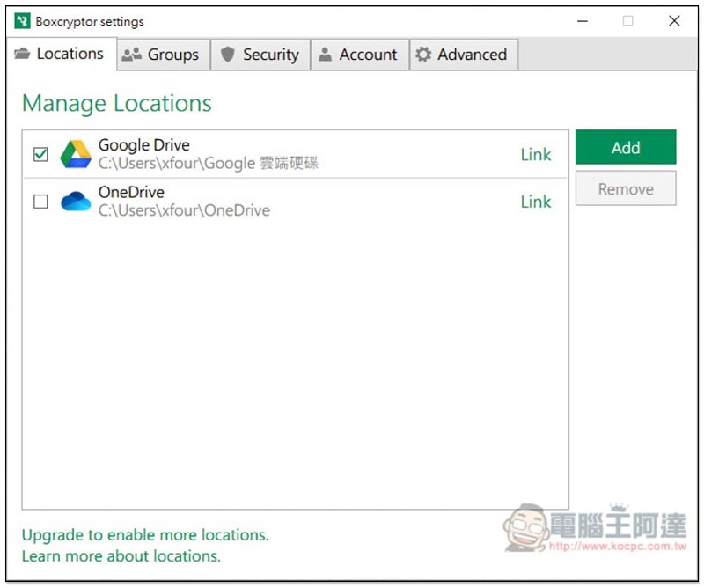Click the OneDrive cloud icon
The width and height of the screenshot is (704, 588).
tap(76, 202)
